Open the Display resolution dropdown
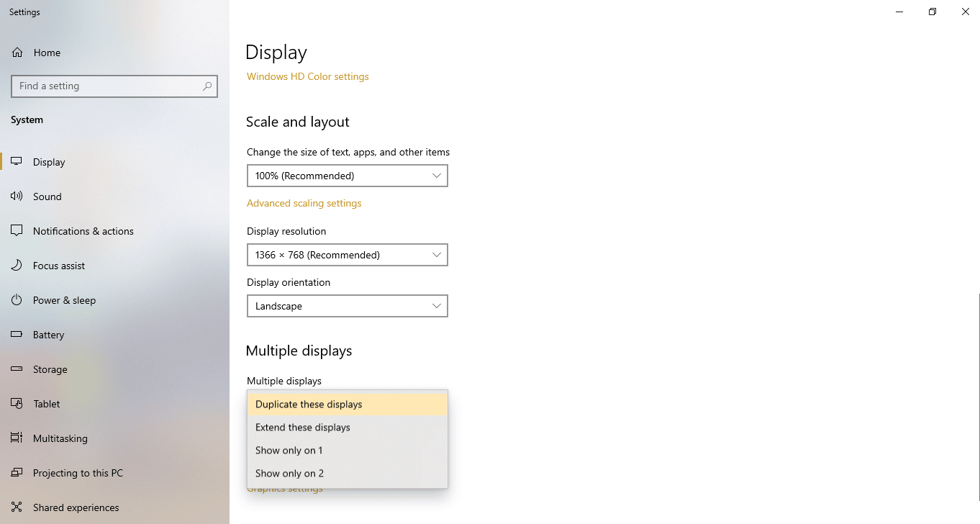980x524 pixels. [348, 255]
